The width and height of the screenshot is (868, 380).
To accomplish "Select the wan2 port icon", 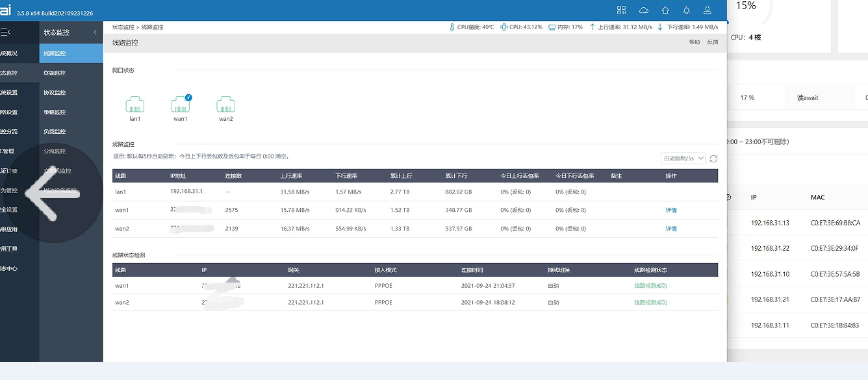I will pos(225,105).
